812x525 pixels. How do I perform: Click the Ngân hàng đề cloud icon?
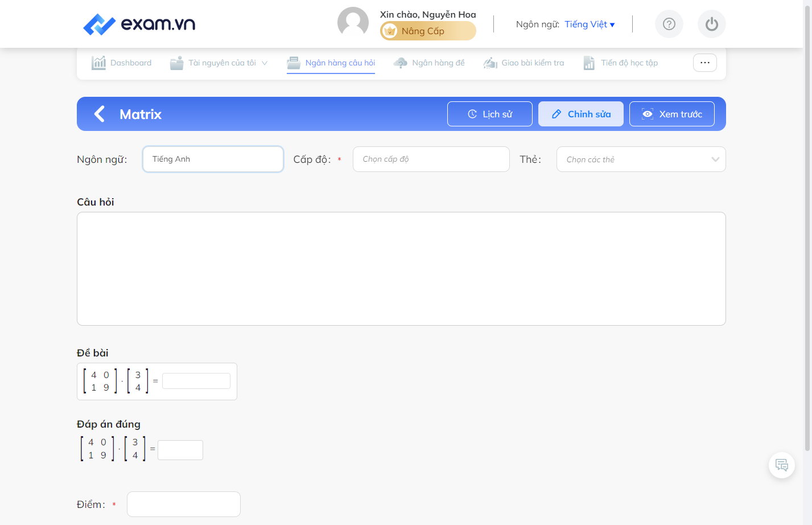click(401, 63)
